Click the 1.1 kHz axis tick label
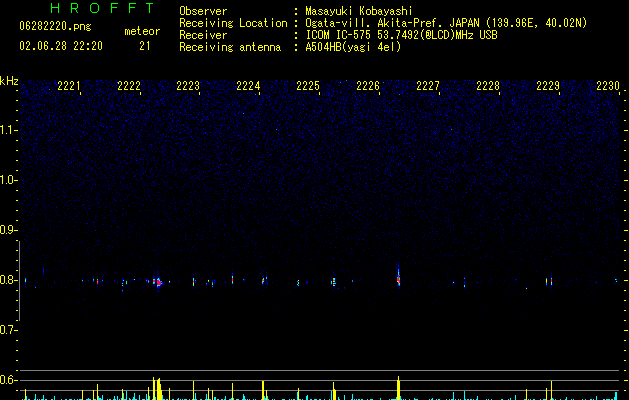The width and height of the screenshot is (629, 400). [9, 130]
